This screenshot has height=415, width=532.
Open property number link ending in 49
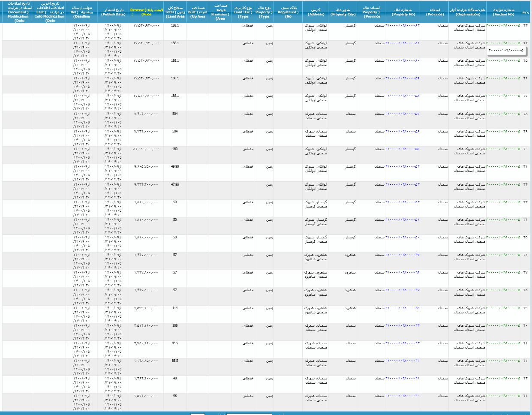[x=402, y=255]
